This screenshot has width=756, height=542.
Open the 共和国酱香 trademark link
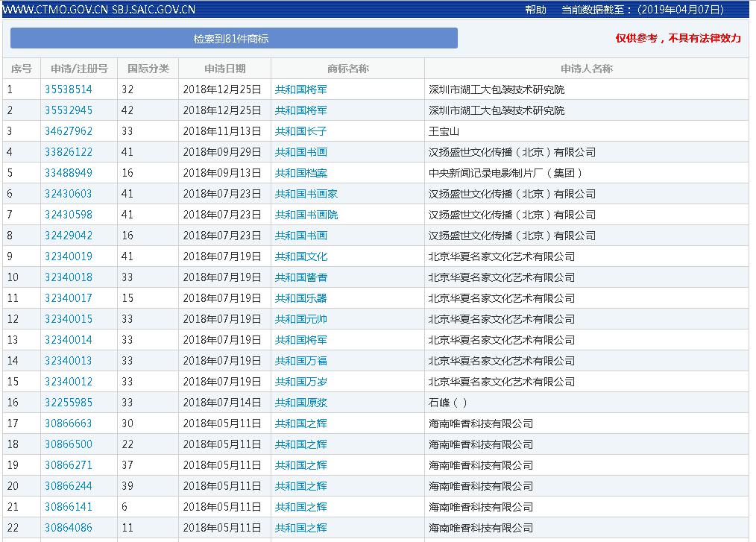[x=300, y=277]
